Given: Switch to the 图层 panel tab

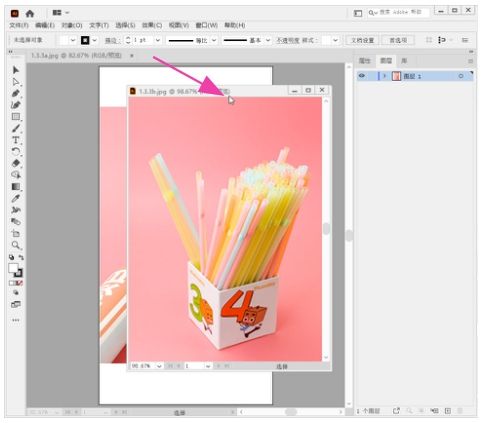Looking at the screenshot, I should 386,61.
